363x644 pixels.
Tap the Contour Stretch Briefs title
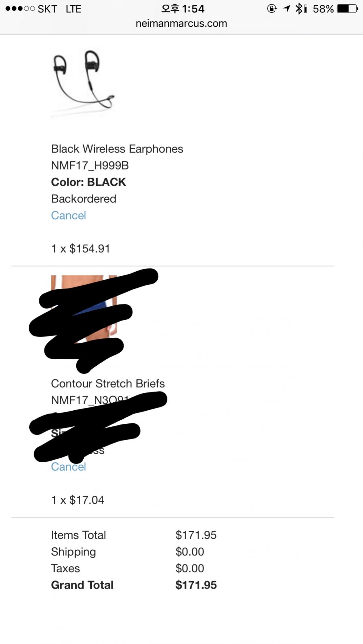[108, 383]
